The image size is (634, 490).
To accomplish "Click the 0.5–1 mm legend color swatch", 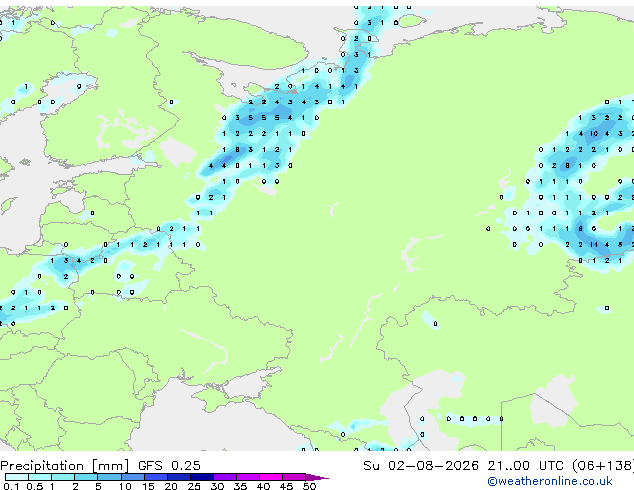I will coord(40,477).
